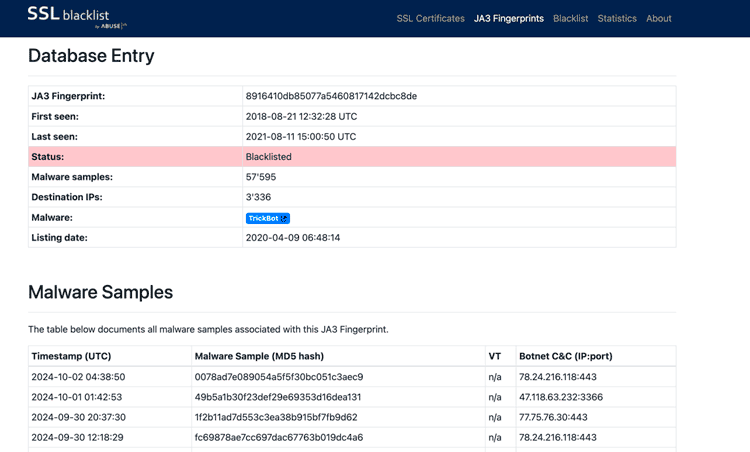Open the SSL Certificates nav item
This screenshot has width=750, height=452.
430,18
